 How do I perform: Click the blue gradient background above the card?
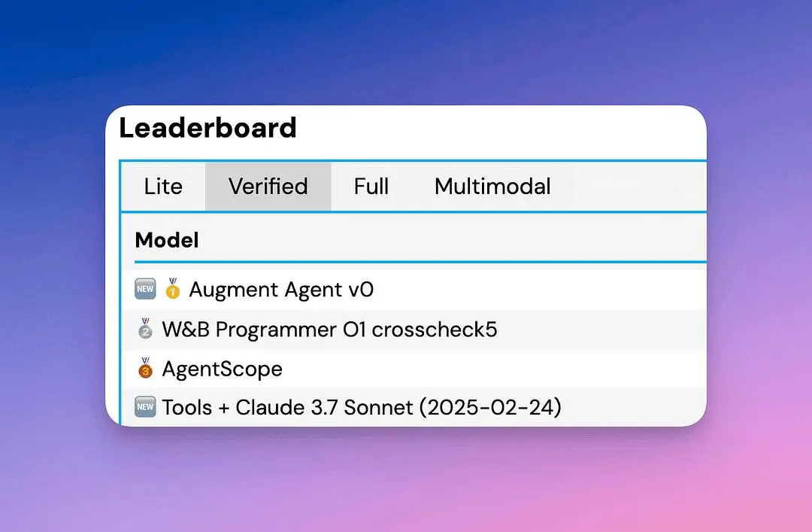point(406,53)
